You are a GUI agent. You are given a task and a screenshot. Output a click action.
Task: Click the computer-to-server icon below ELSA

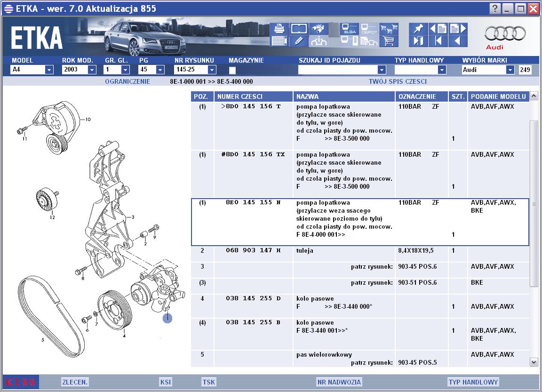tap(350, 41)
